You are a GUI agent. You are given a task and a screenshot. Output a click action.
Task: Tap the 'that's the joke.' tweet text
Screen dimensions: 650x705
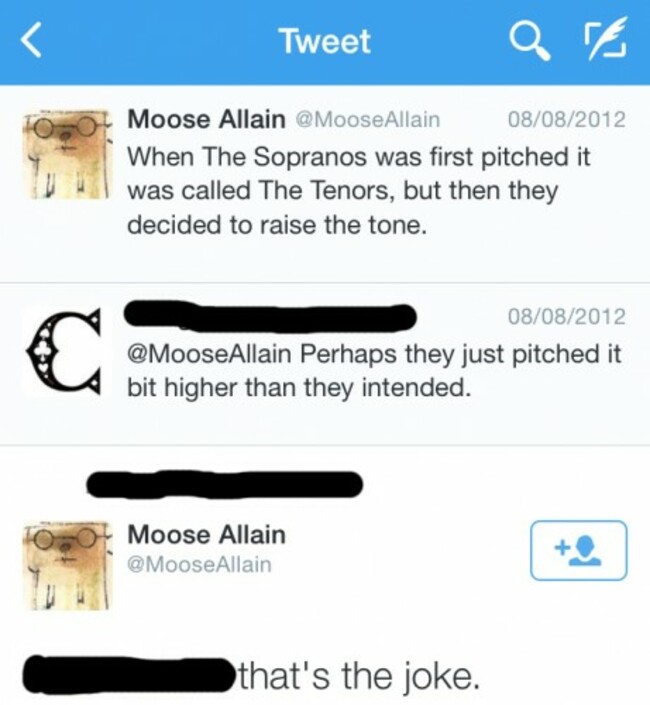tap(357, 677)
